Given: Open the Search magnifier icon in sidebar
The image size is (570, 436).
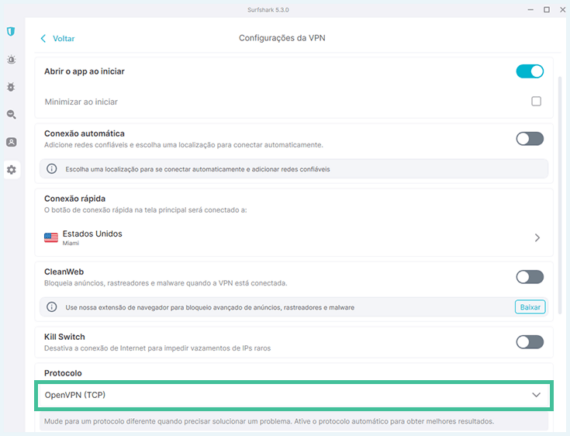Looking at the screenshot, I should coord(11,115).
